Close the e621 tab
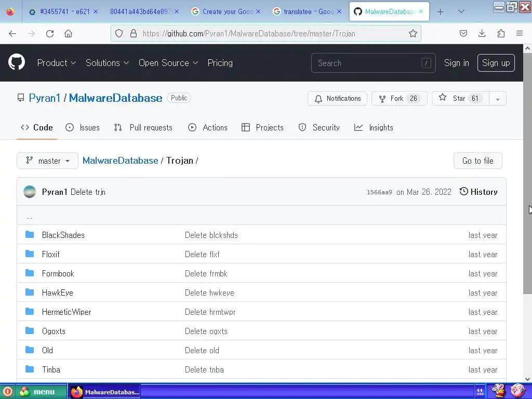 coord(96,11)
